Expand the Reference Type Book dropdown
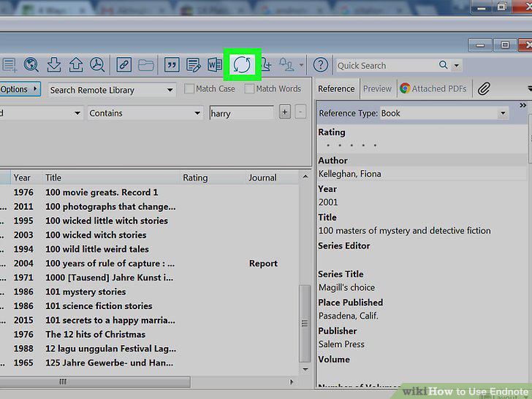 pyautogui.click(x=444, y=113)
